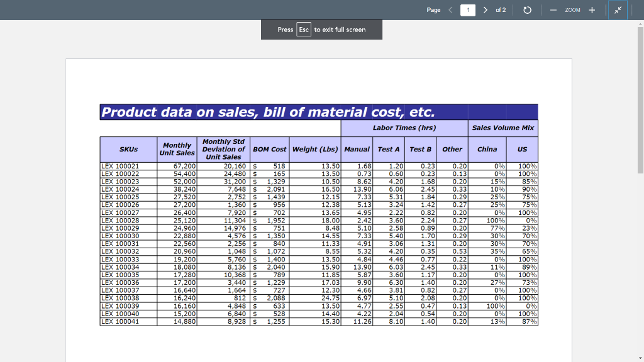Click the ZOOM label in toolbar
The height and width of the screenshot is (362, 644).
coord(572,10)
